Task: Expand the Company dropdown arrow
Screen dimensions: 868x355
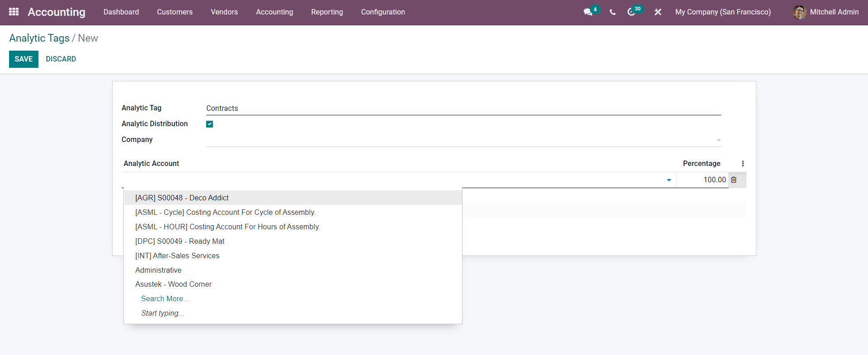Action: click(x=718, y=140)
